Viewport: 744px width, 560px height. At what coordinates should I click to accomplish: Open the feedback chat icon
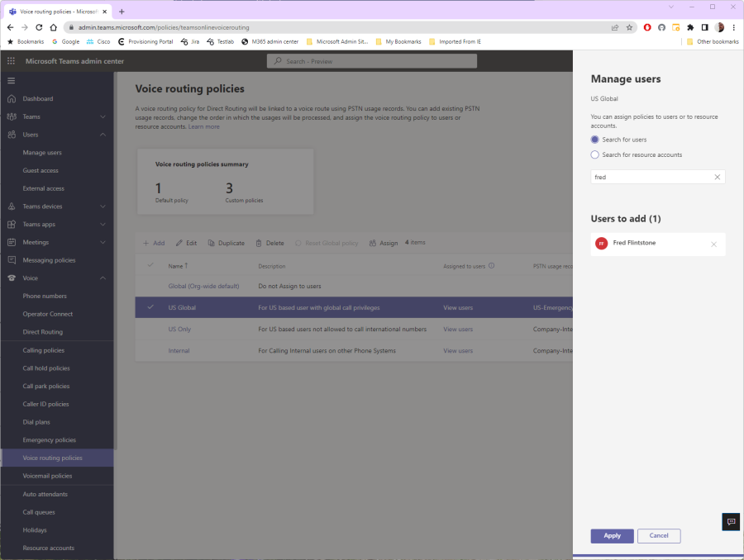coord(732,521)
